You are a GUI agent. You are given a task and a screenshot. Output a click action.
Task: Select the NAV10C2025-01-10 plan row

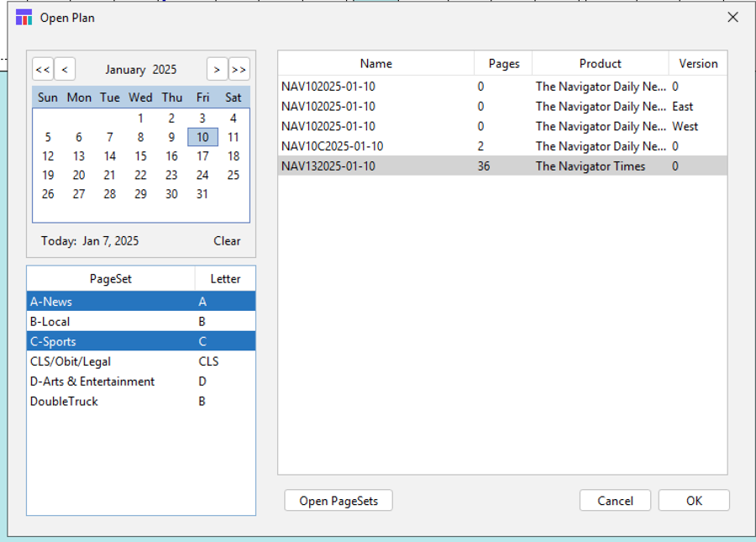[x=333, y=146]
